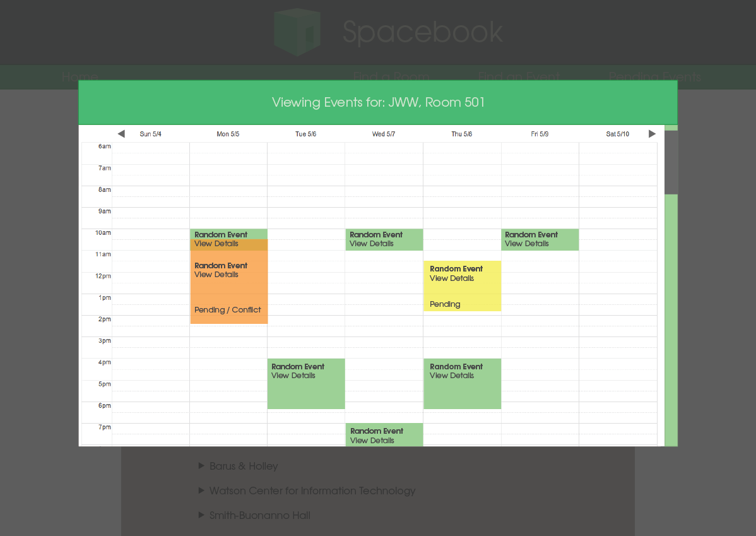756x536 pixels.
Task: Open the Home menu item
Action: click(80, 77)
